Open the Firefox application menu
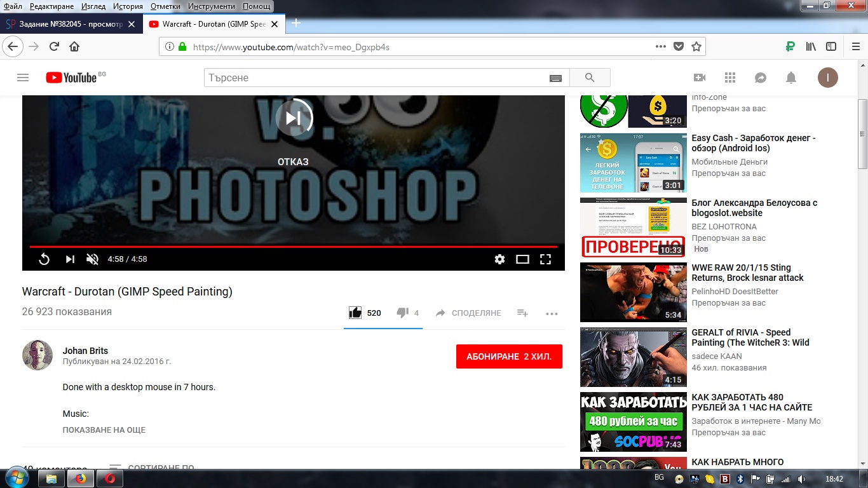The image size is (868, 488). point(855,46)
